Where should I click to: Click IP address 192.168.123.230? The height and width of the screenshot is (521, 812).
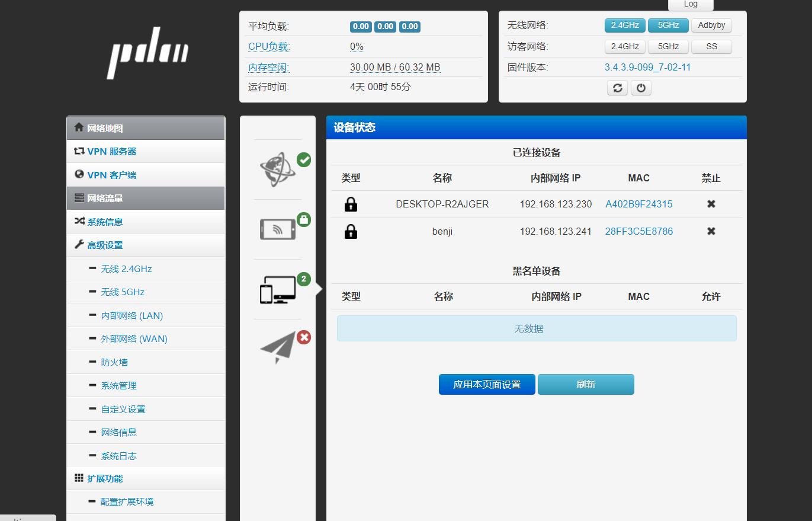coord(556,204)
